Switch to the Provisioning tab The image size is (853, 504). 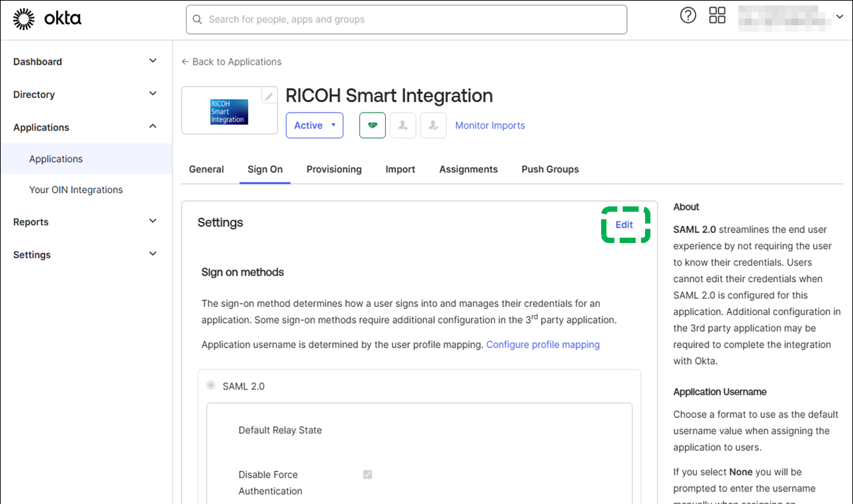click(x=334, y=169)
